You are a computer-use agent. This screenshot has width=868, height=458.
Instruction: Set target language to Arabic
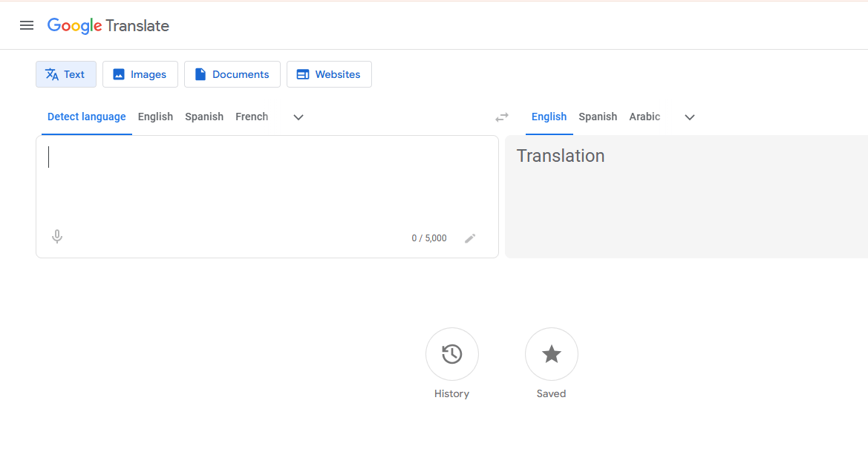[x=645, y=117]
